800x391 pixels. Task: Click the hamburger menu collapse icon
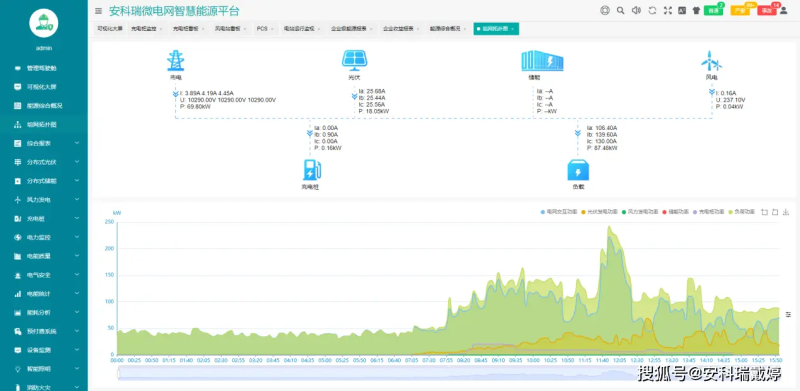(98, 11)
